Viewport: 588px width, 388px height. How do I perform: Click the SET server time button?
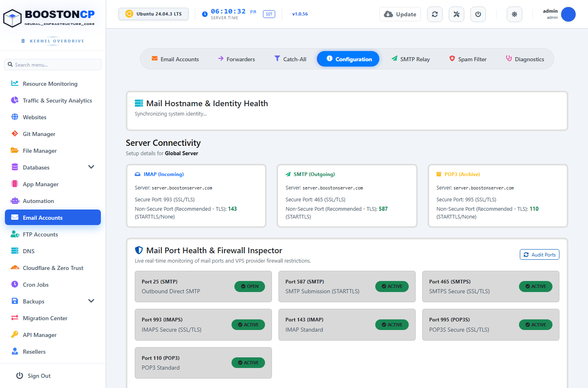(x=269, y=14)
